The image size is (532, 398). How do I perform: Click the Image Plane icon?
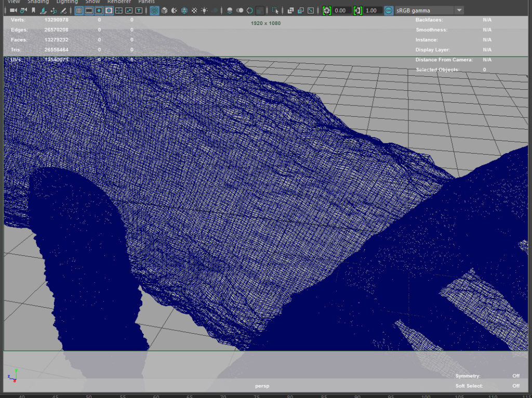point(43,10)
